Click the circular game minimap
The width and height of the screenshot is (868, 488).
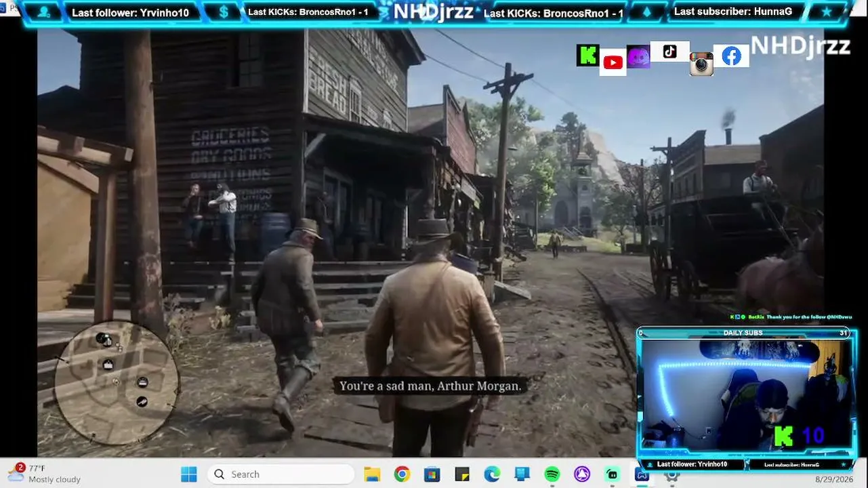117,382
